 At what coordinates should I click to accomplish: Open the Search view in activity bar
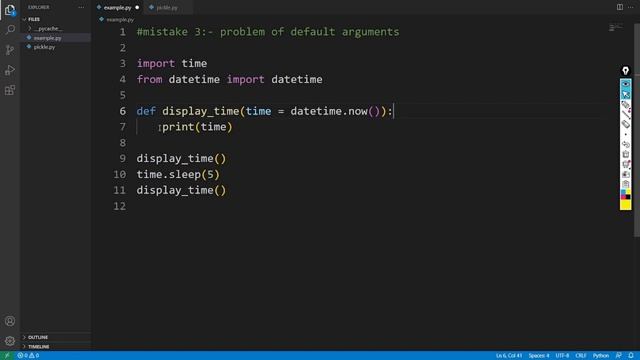coord(10,29)
